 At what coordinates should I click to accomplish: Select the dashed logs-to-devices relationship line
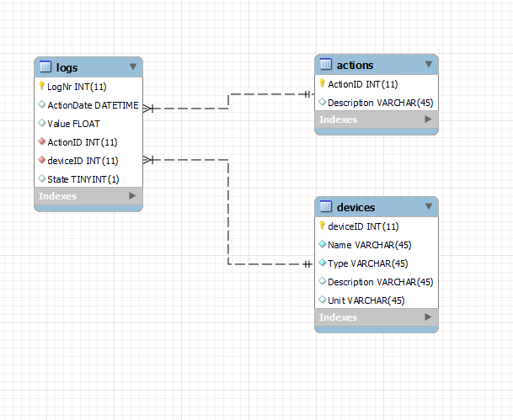pyautogui.click(x=228, y=212)
